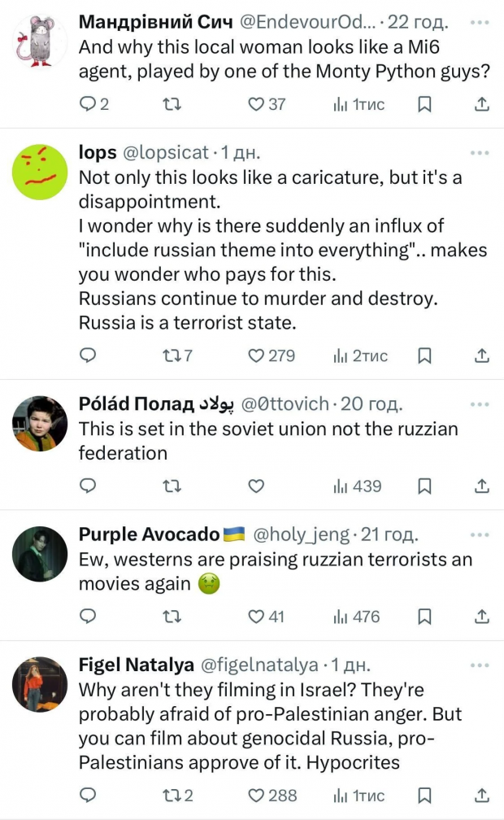
Task: Bookmark lops's terrorist state tweet
Action: click(x=424, y=355)
